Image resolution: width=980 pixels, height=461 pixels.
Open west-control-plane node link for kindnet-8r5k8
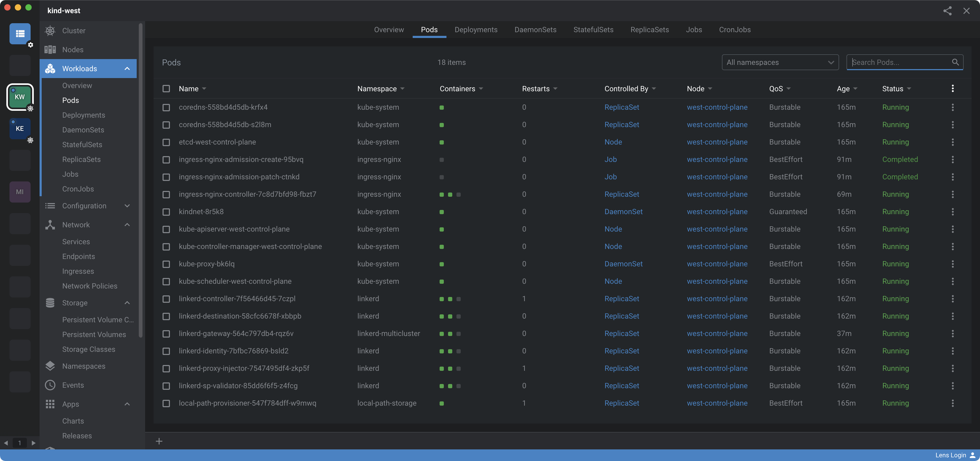(x=717, y=212)
